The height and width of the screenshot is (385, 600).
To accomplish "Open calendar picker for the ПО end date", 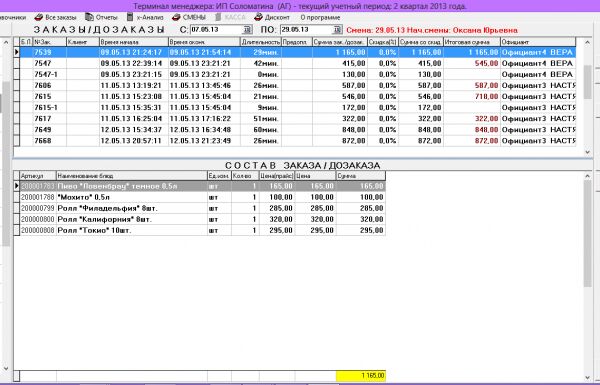I will (337, 29).
